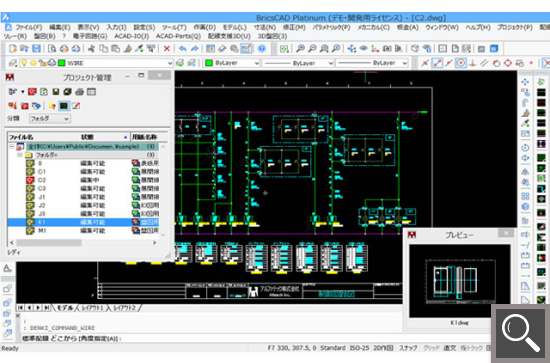Open the 編集(E) menu
This screenshot has height=363, width=550.
point(60,27)
